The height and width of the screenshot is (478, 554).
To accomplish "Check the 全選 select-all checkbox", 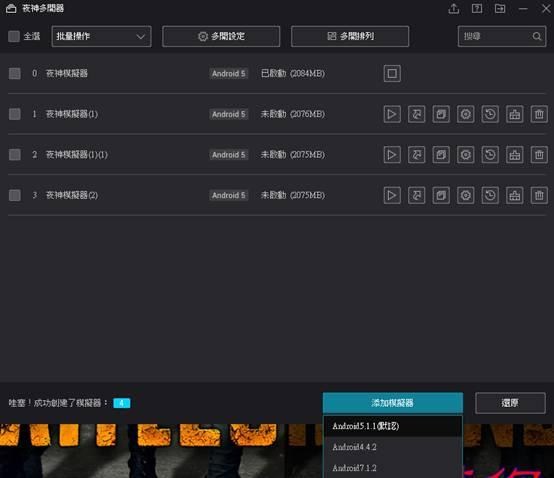I will point(14,36).
